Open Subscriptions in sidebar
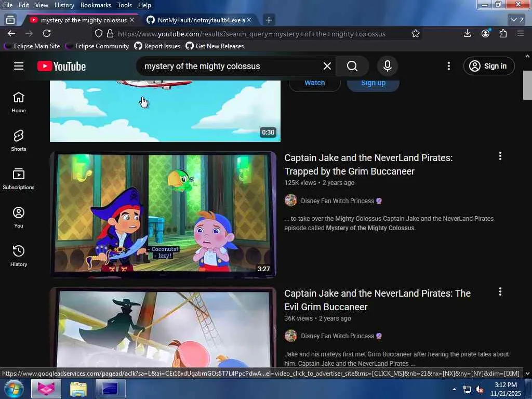This screenshot has height=399, width=532. [x=19, y=179]
